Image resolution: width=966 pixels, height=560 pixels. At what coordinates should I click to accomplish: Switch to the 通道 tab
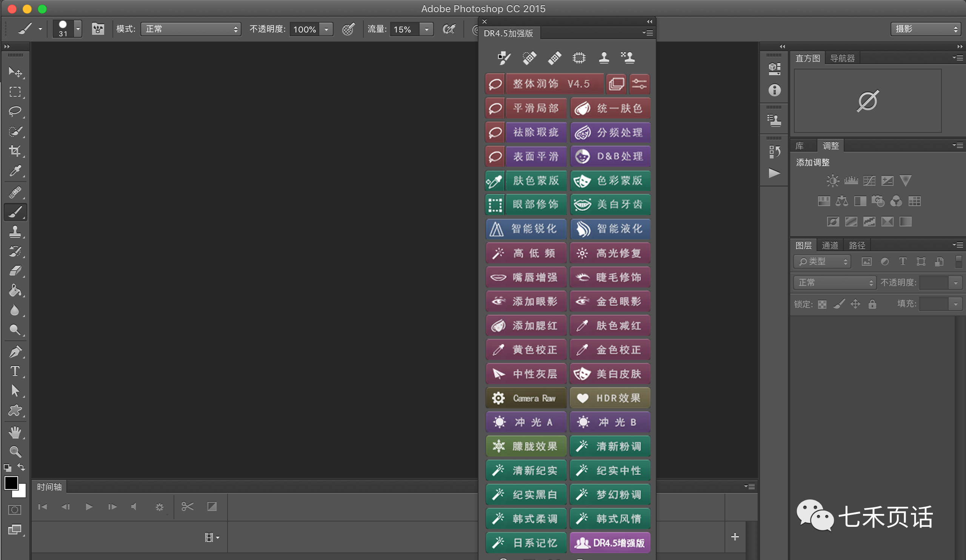coord(830,245)
